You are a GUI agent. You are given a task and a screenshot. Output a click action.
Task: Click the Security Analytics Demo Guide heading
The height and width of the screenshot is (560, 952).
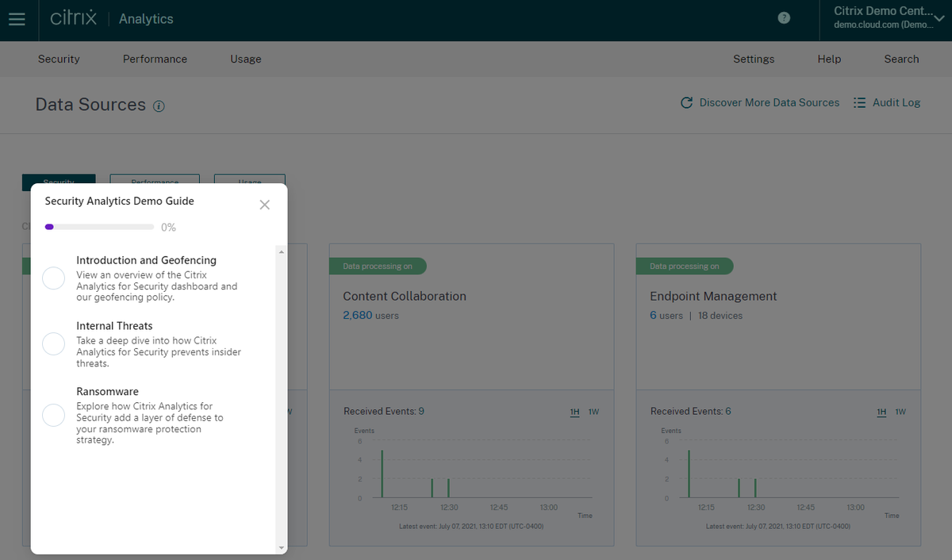[x=119, y=201]
